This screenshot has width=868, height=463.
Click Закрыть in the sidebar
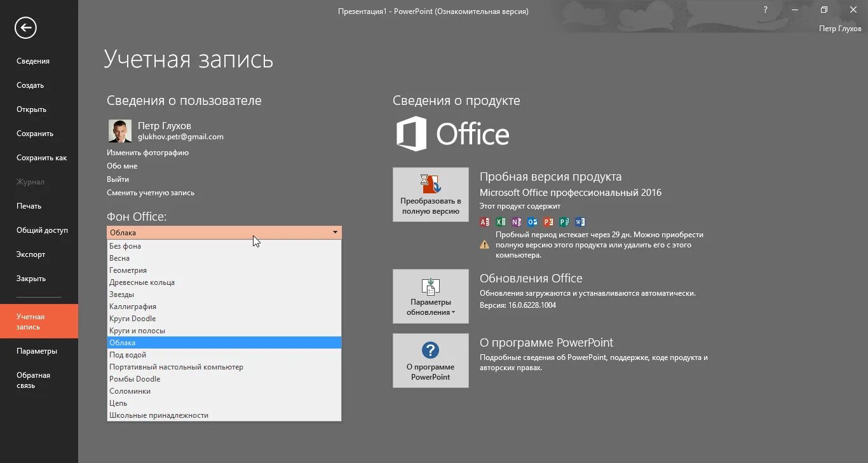point(39,279)
